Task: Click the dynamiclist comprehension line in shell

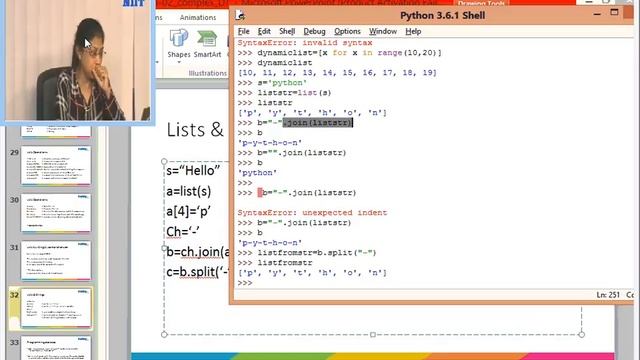Action: coord(340,53)
